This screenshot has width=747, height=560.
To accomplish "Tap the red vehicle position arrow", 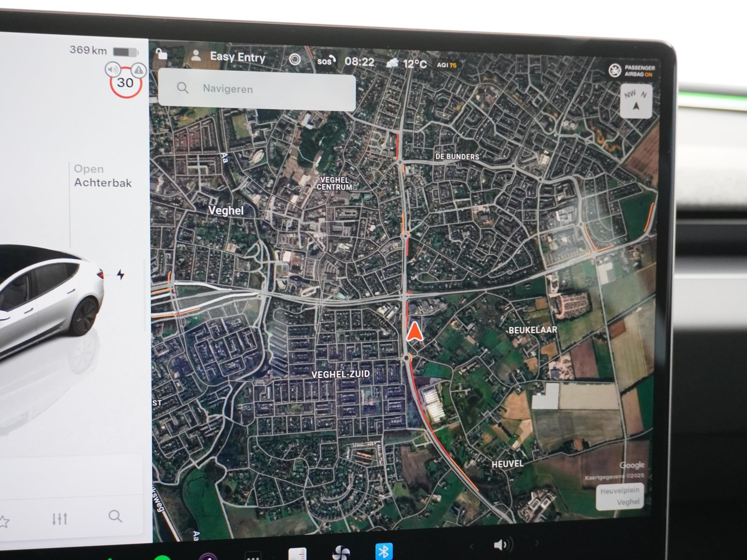I will 415,332.
